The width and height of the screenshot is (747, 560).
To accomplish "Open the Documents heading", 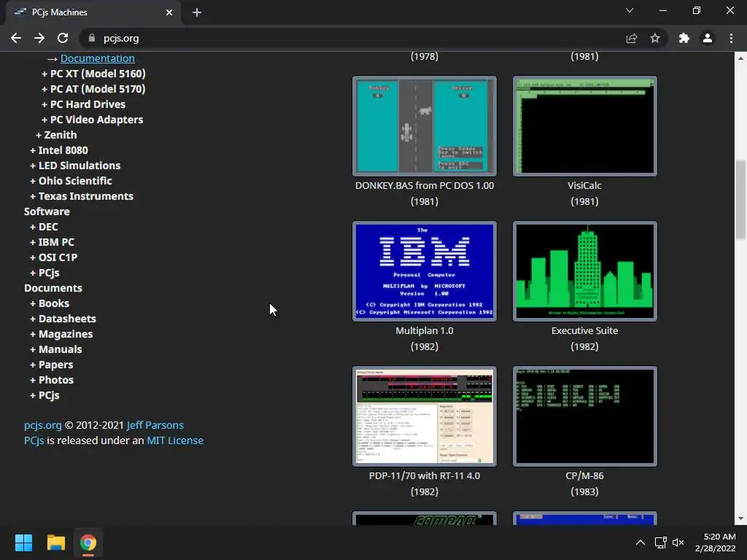I will tap(53, 288).
